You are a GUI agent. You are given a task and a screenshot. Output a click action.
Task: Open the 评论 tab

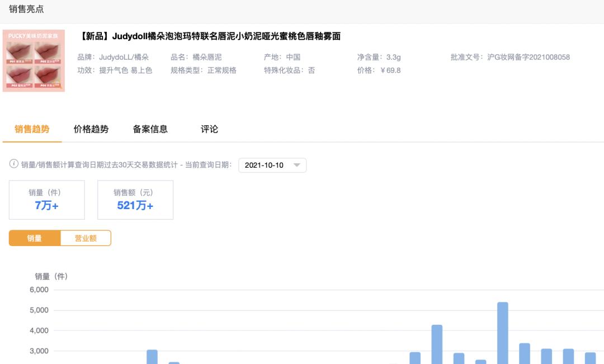[209, 129]
